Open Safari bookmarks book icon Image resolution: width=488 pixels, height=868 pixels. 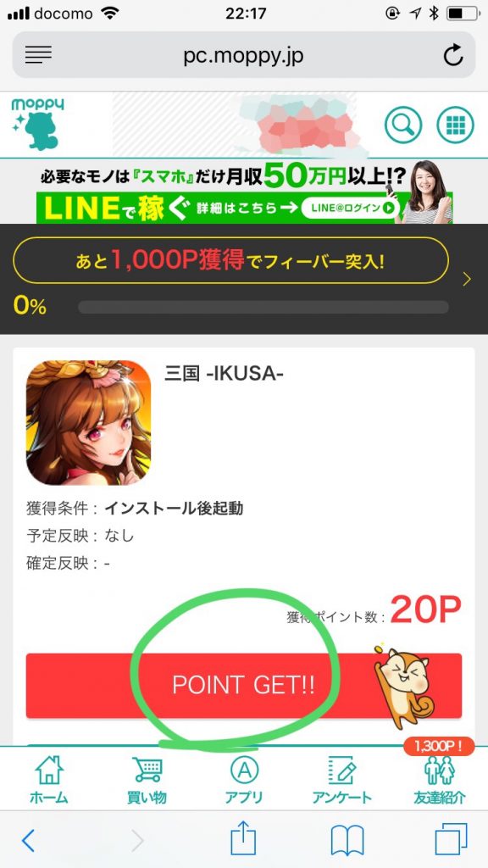(x=347, y=840)
